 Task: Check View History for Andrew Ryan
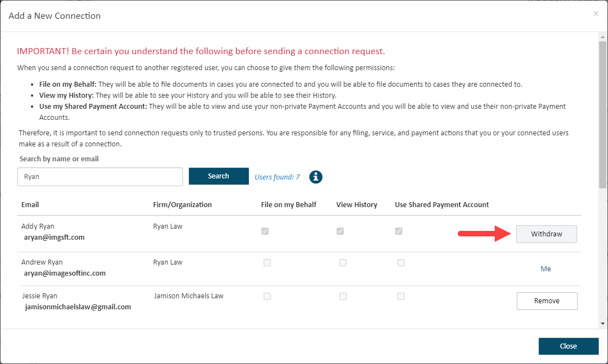point(343,262)
